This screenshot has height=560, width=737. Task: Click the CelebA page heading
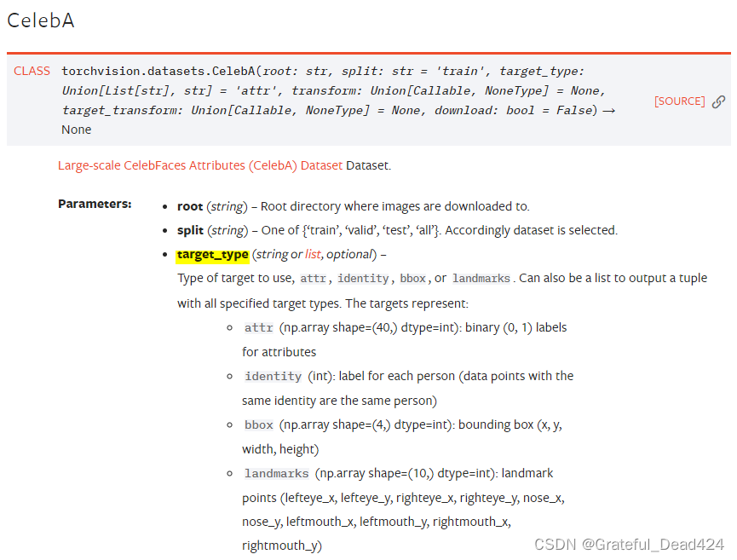tap(41, 20)
